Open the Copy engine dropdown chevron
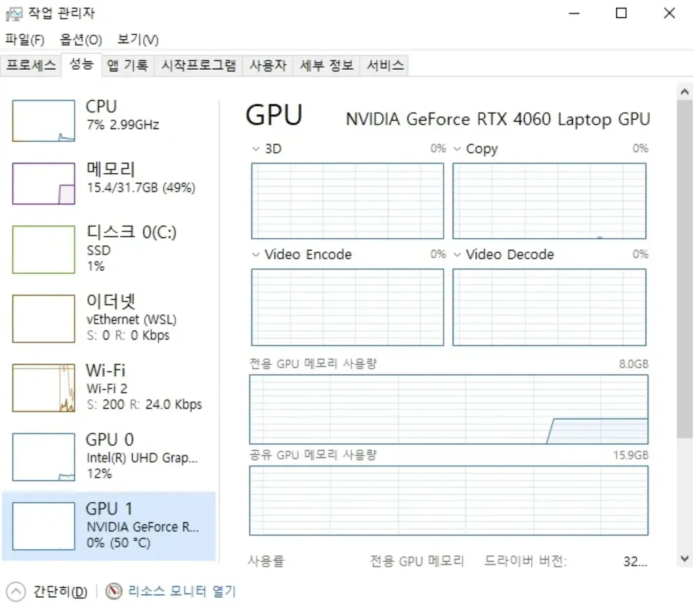The height and width of the screenshot is (616, 693). (x=458, y=149)
